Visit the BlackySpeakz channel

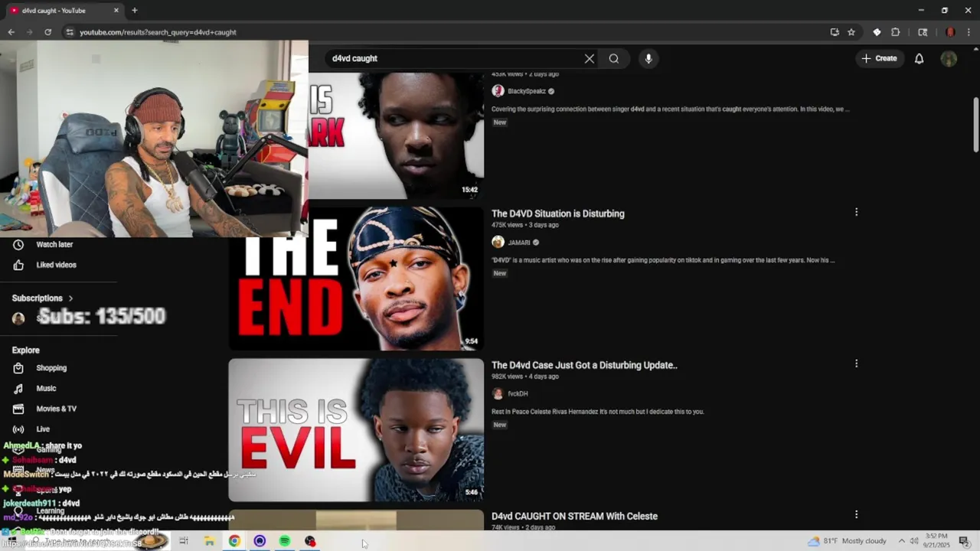tap(527, 91)
